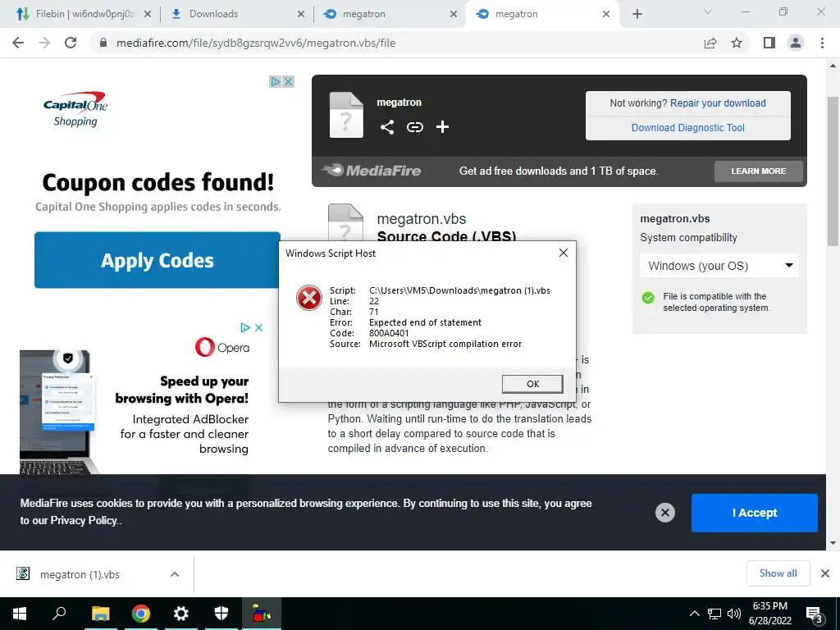Screen dimensions: 840x630
Task: Show hidden system tray icons
Action: pos(694,614)
